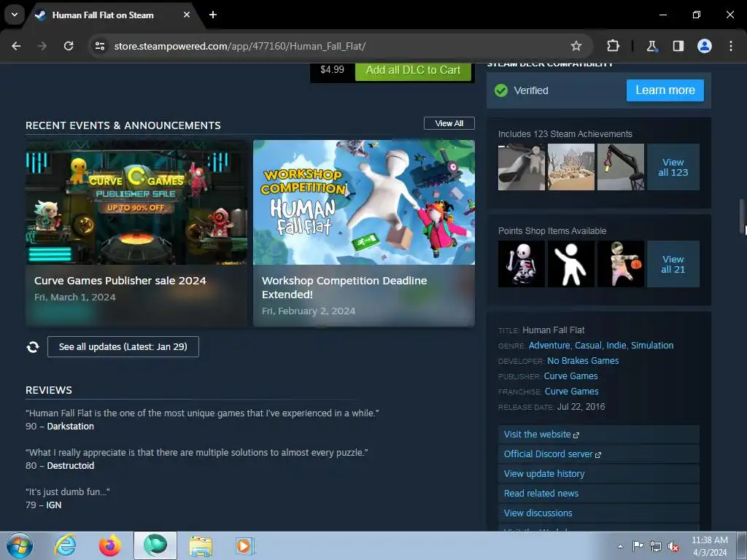Click Learn more for Steam Deck compatibility
This screenshot has width=747, height=560.
[x=665, y=90]
